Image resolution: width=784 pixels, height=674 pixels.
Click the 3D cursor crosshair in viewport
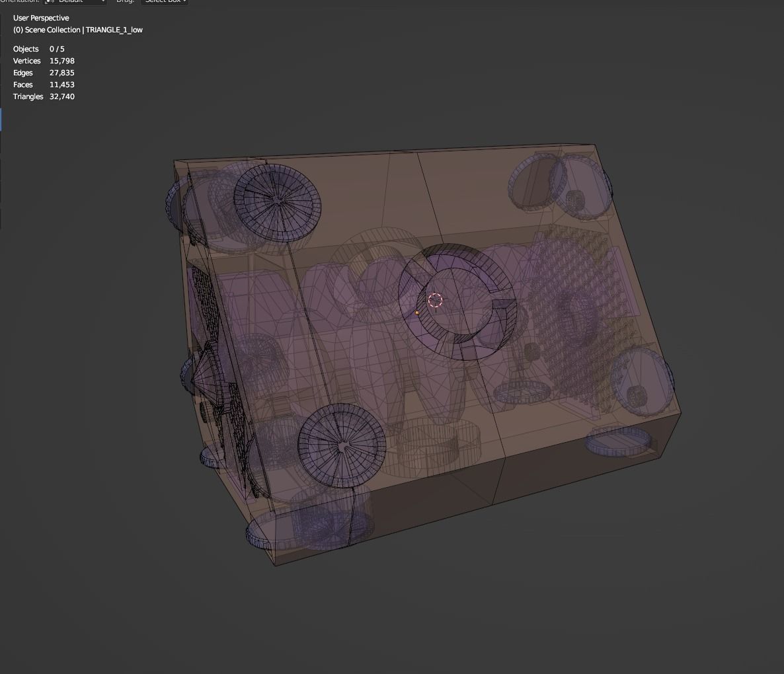(x=436, y=300)
